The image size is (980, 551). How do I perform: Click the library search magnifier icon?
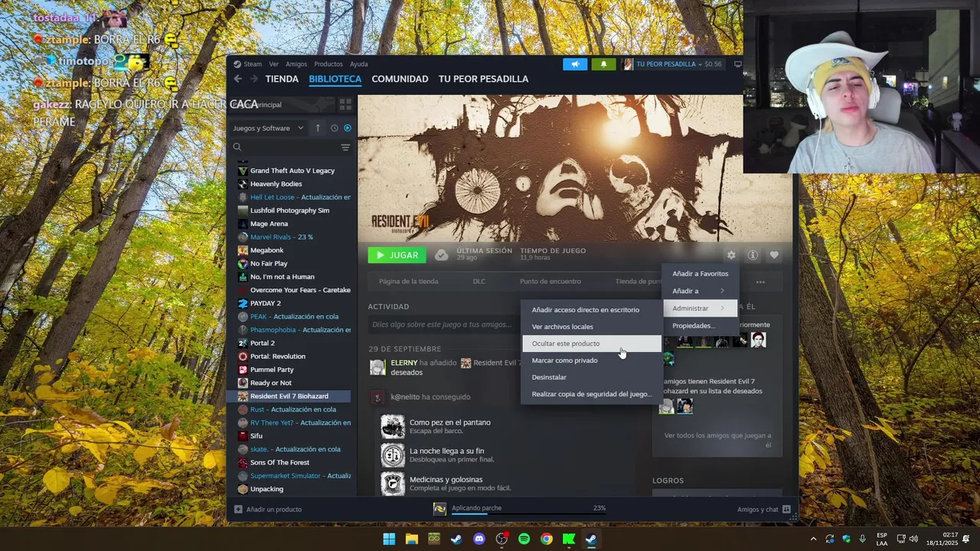(x=237, y=147)
